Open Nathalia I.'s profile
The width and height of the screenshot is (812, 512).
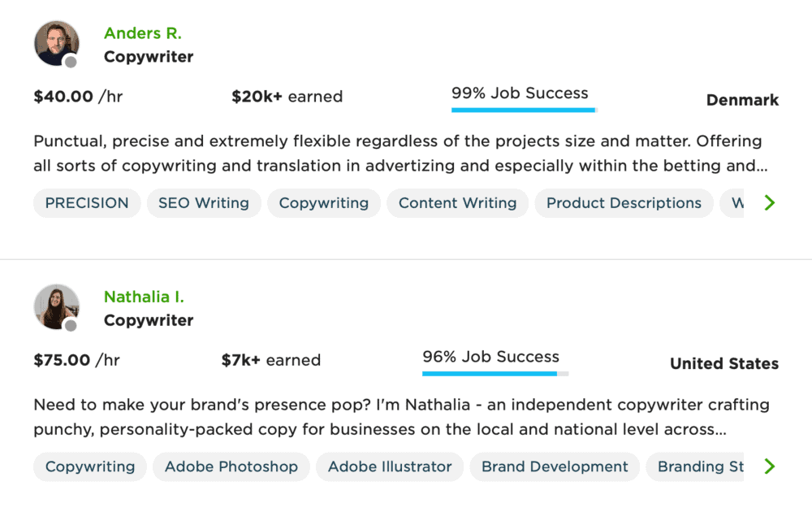click(144, 297)
